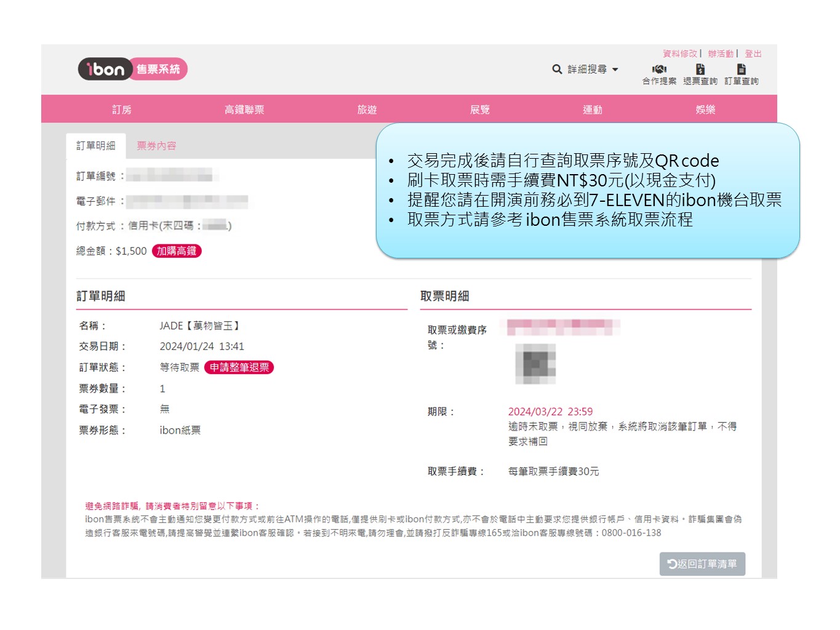Go to the 運動 category
This screenshot has width=840, height=630.
point(593,110)
